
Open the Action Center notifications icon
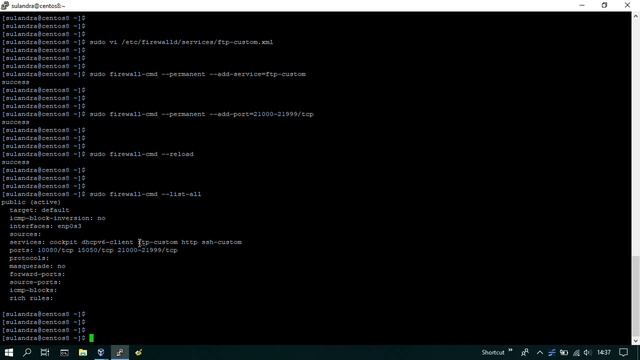pos(623,352)
